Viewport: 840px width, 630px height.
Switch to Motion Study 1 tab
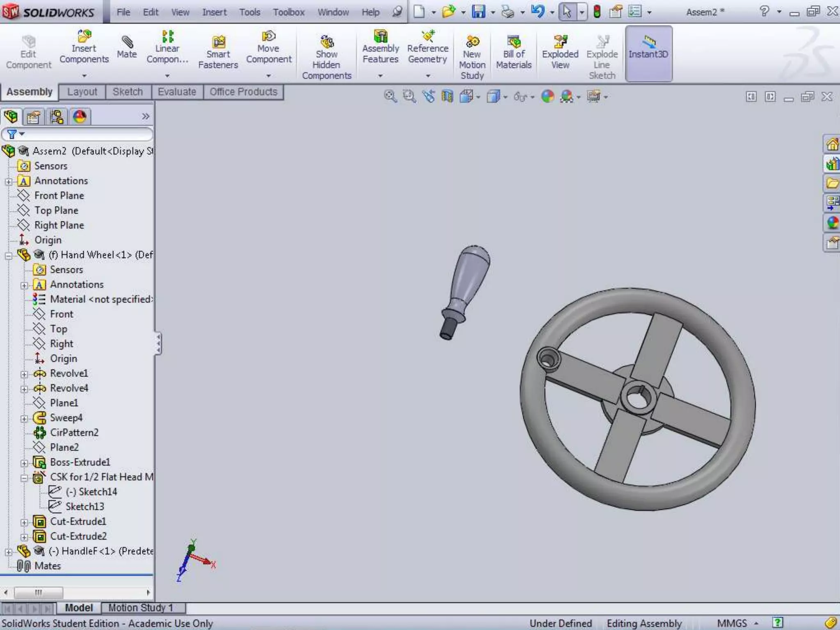click(141, 607)
